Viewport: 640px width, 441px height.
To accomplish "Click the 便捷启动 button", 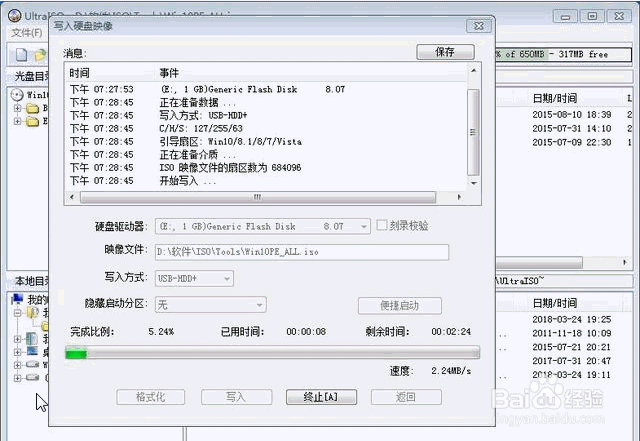I will 400,305.
